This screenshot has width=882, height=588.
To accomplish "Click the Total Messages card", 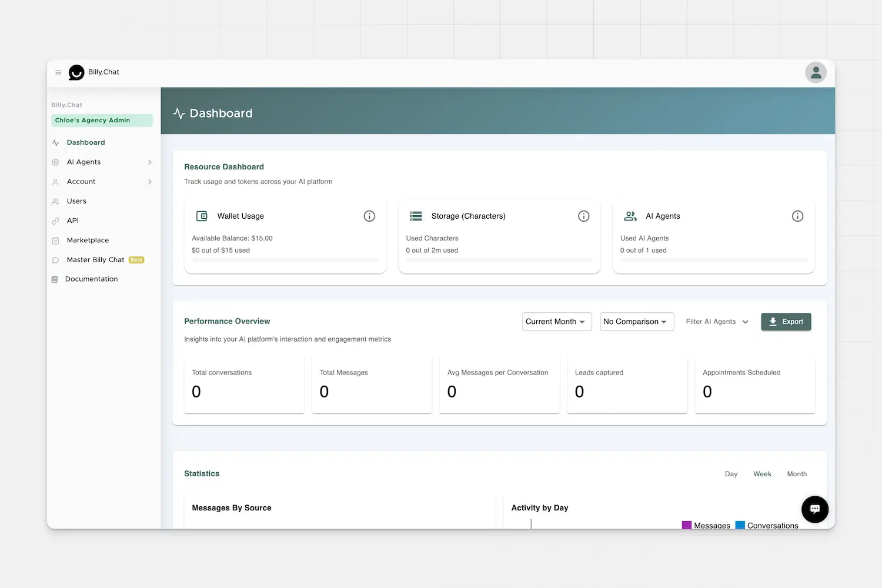I will tap(372, 385).
